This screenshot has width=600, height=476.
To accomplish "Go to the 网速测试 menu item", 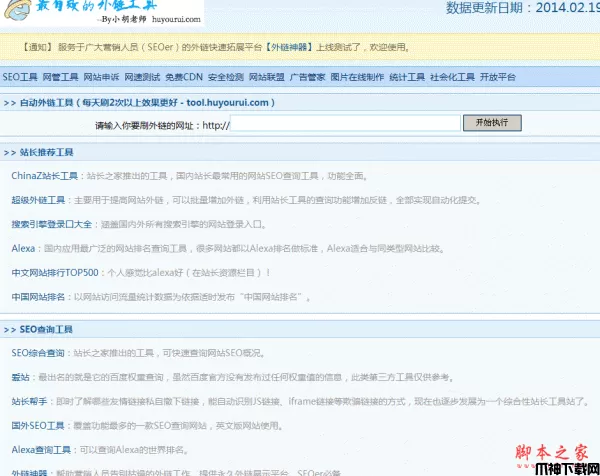I will point(143,77).
